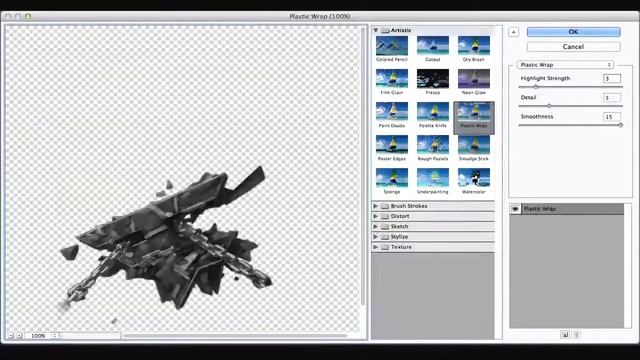Select the Smudge Stick filter thumbnail
The height and width of the screenshot is (360, 640).
click(474, 145)
